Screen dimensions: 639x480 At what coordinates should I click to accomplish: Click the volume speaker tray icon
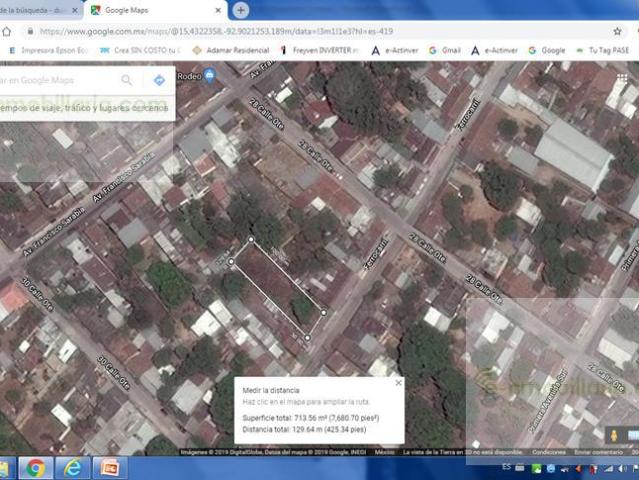point(622,469)
